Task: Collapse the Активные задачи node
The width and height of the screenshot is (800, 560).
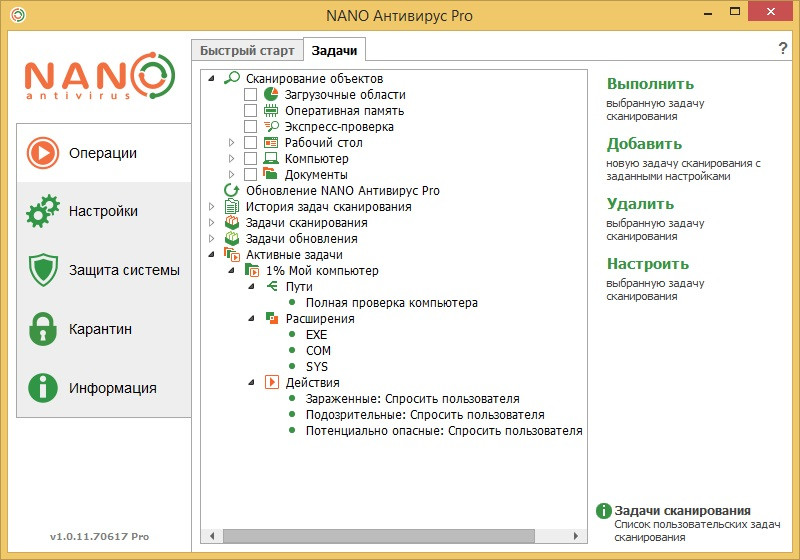Action: point(212,254)
